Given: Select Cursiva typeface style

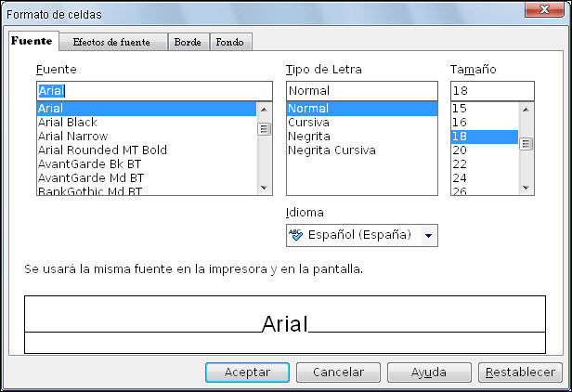Looking at the screenshot, I should [x=308, y=123].
